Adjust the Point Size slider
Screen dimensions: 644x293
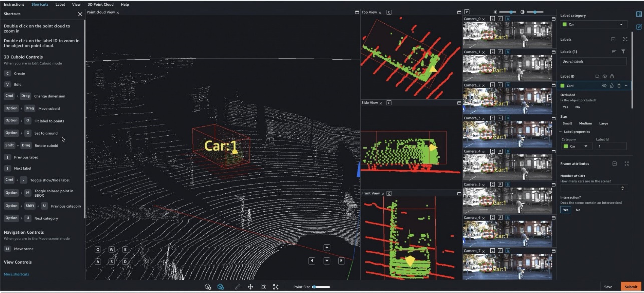pyautogui.click(x=321, y=287)
